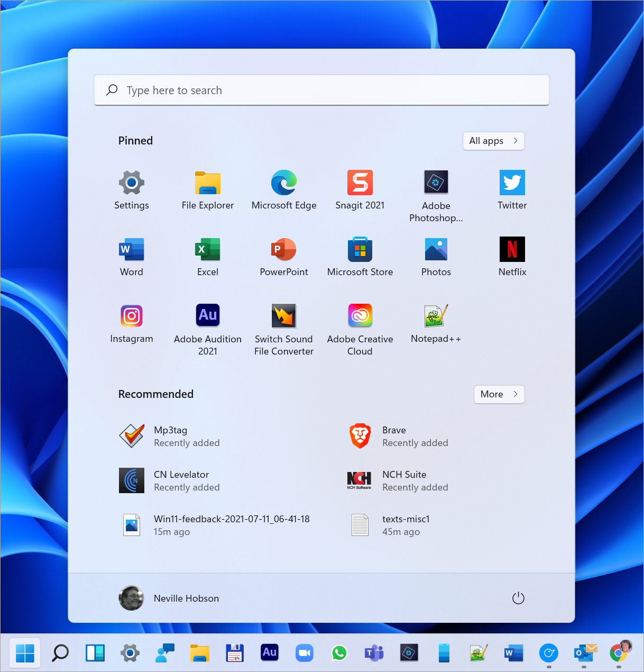
Task: Open Switch Sound File Converter
Action: pos(284,330)
